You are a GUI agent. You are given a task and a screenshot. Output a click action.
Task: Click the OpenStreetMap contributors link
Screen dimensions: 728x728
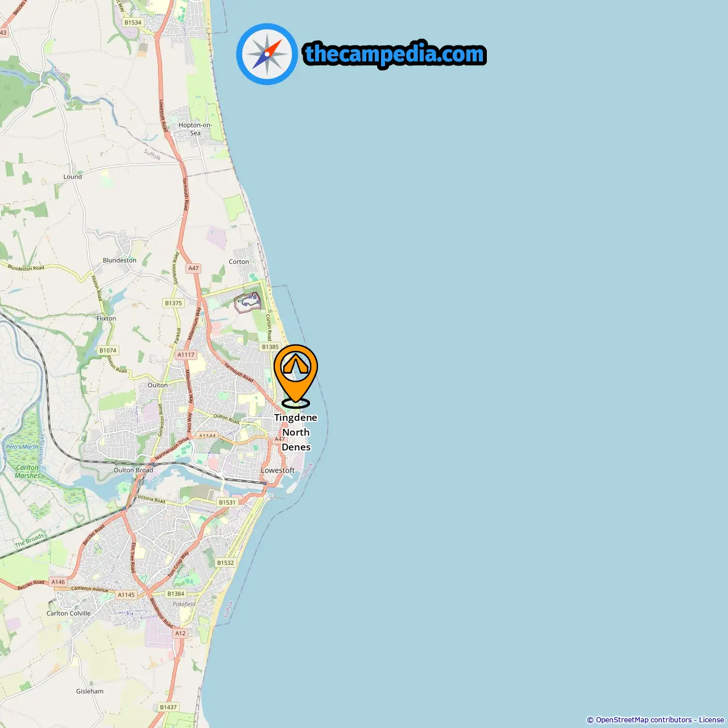tap(643, 719)
